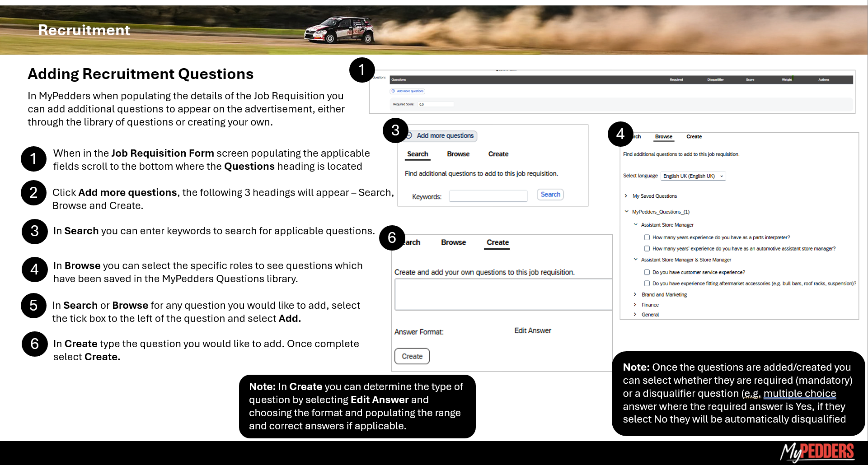Check the customer service experience question

(x=647, y=272)
